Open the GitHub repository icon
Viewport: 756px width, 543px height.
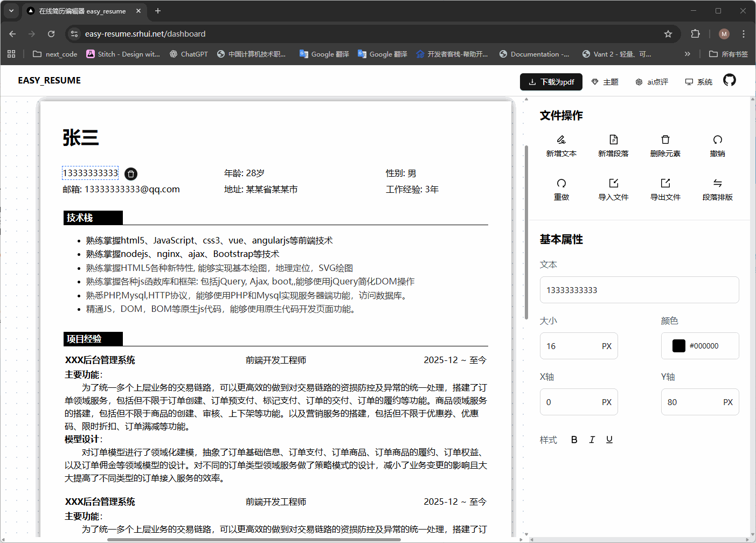click(x=729, y=80)
